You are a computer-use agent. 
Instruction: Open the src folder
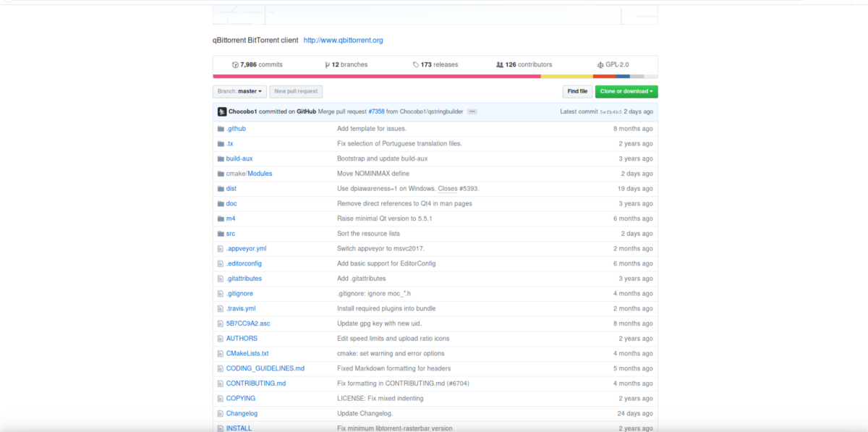point(231,234)
